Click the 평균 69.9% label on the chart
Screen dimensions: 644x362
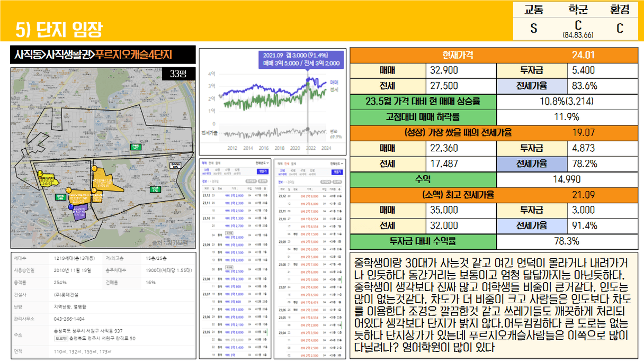(335, 133)
